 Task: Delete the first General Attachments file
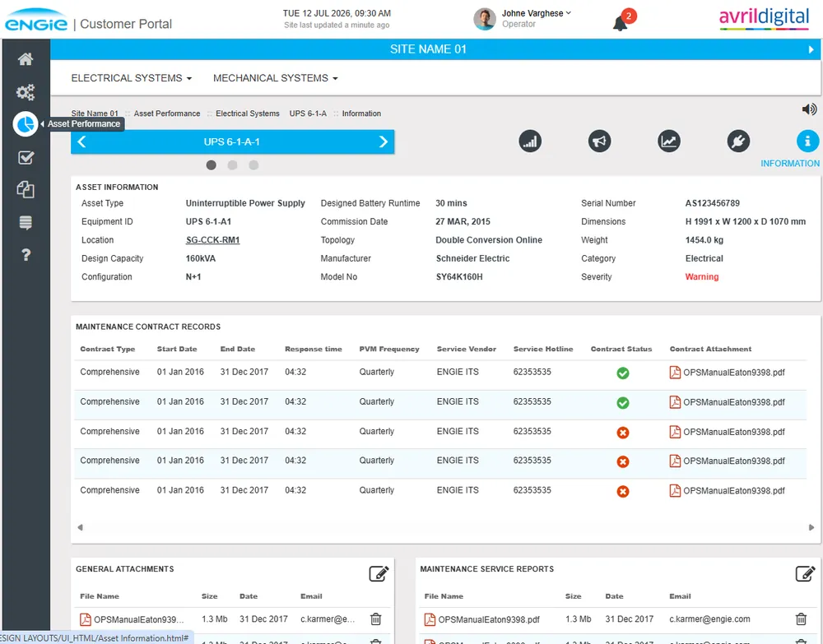point(376,619)
